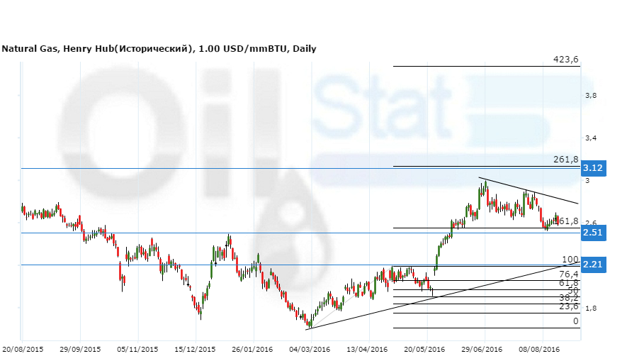The width and height of the screenshot is (644, 361).
Task: Click the Natural Gas, Henry Hub chart title
Action: [159, 49]
